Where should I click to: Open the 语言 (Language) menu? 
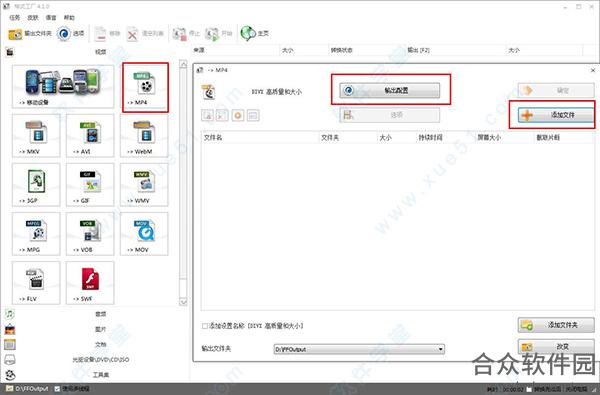[51, 18]
